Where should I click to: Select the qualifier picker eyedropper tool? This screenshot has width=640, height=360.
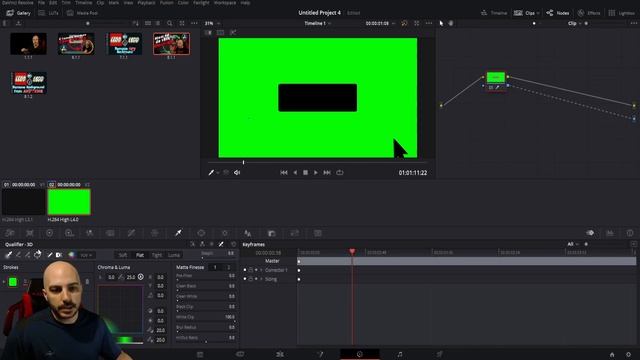tap(8, 255)
